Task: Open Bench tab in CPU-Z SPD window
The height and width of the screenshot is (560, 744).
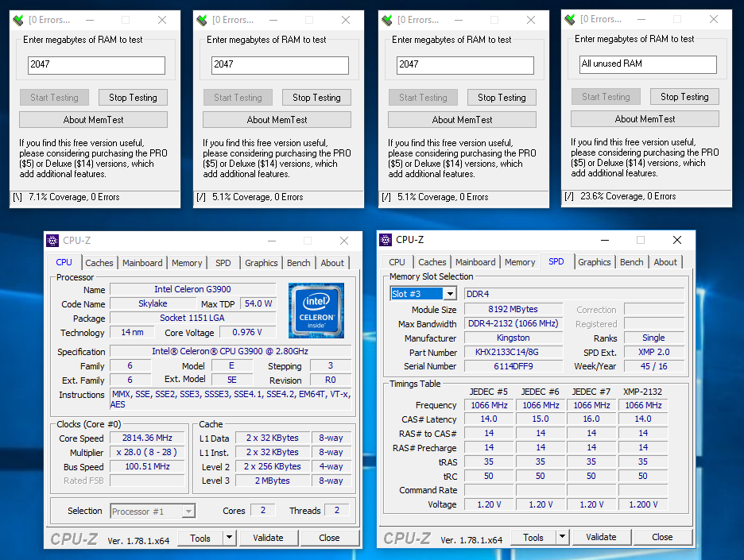Action: 632,262
